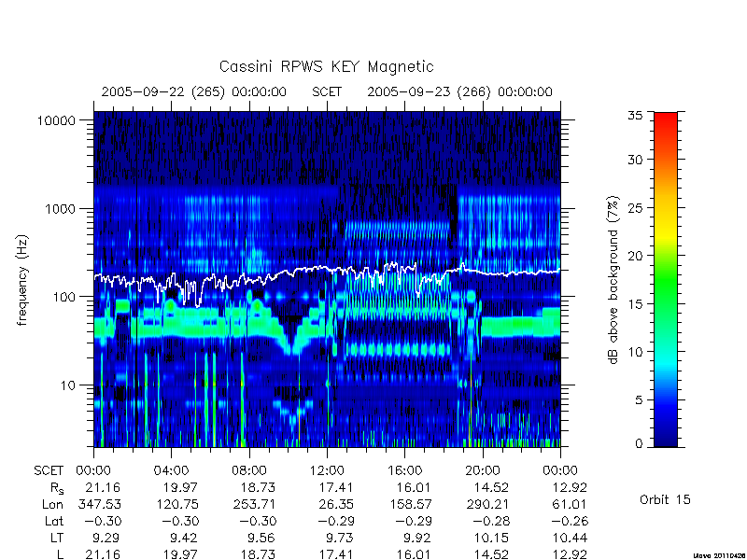The image size is (747, 560).
Task: Click the Rs row value 18.73
Action: click(x=258, y=488)
